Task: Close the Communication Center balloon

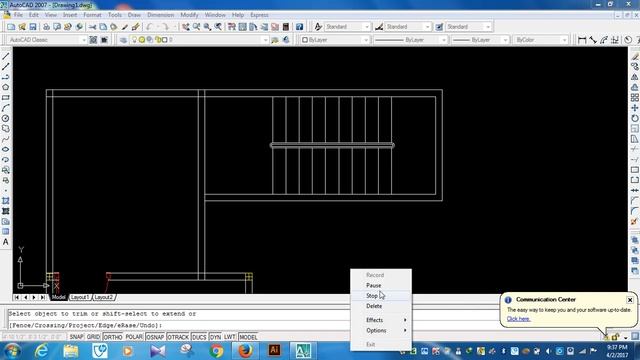Action: click(x=630, y=300)
